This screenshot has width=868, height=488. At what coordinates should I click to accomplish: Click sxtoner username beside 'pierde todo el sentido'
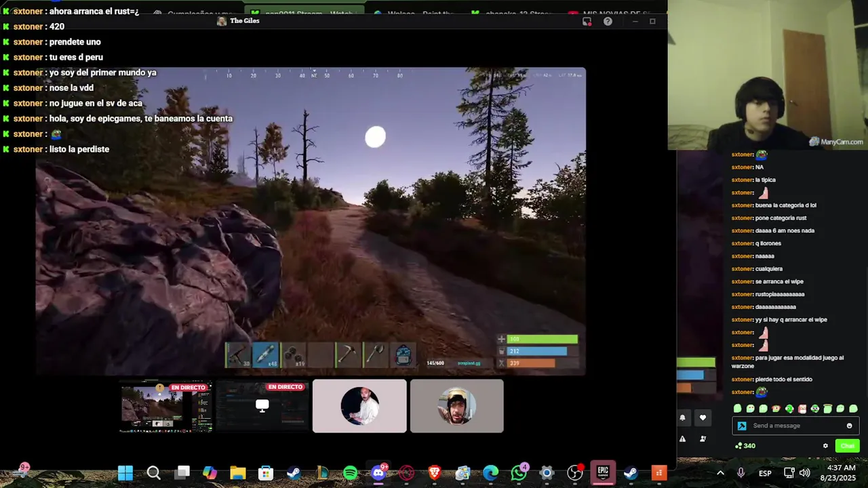pyautogui.click(x=743, y=380)
